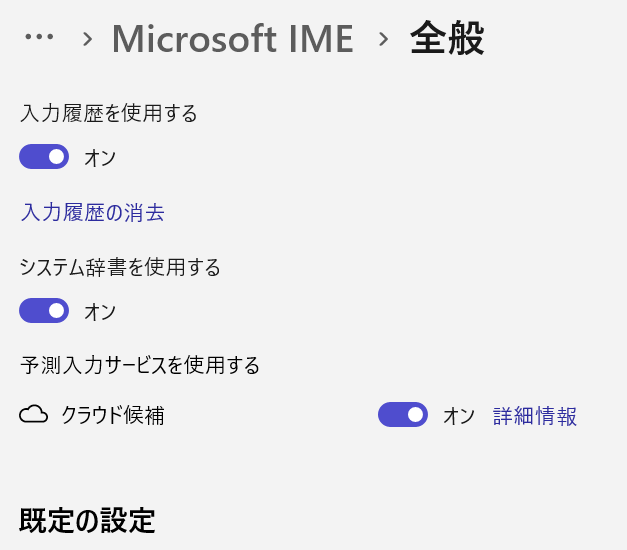Click the 入力履歴を使用する label

click(x=109, y=113)
